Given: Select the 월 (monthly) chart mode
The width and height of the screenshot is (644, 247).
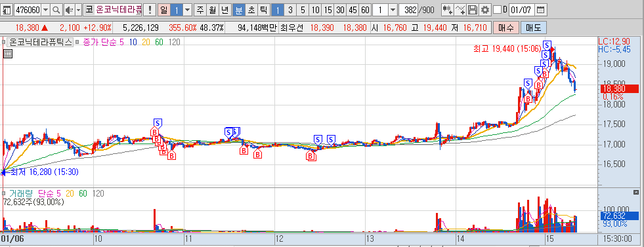Looking at the screenshot, I should pyautogui.click(x=212, y=9).
